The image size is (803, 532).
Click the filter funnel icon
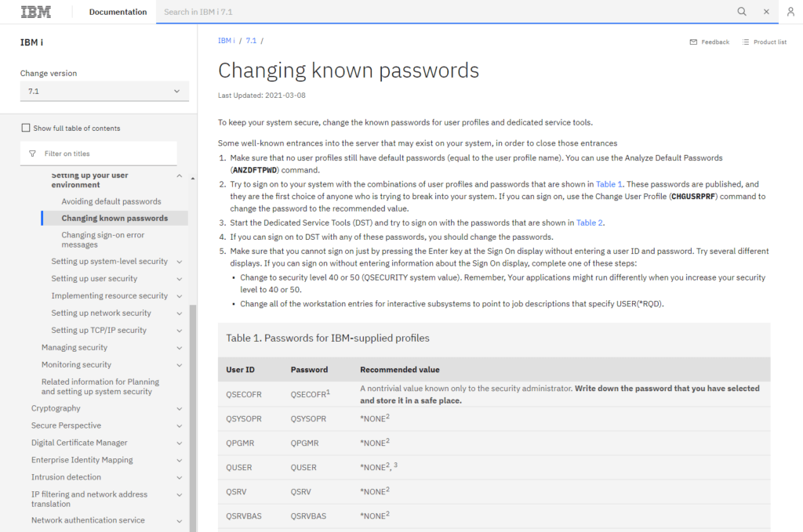point(32,154)
